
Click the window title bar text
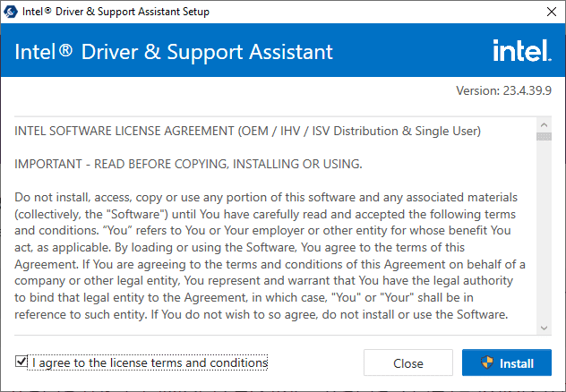pos(116,12)
